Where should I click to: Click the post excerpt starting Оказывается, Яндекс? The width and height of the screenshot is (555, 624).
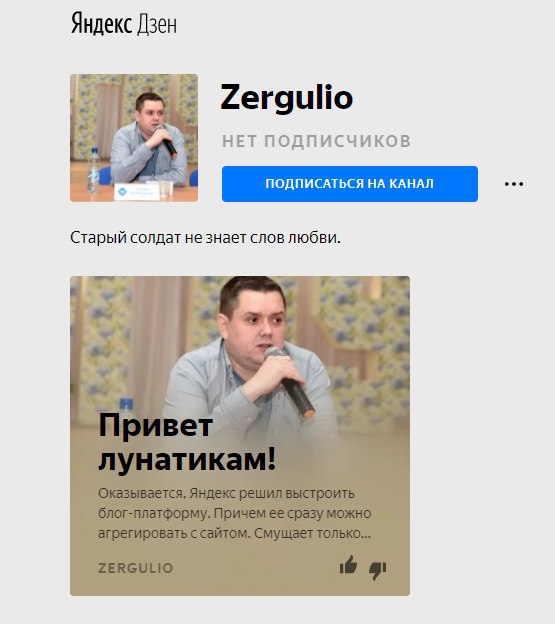pos(235,513)
